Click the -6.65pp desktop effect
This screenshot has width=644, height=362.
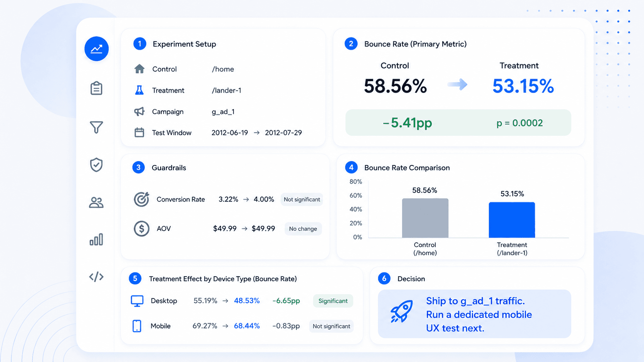[x=286, y=301]
